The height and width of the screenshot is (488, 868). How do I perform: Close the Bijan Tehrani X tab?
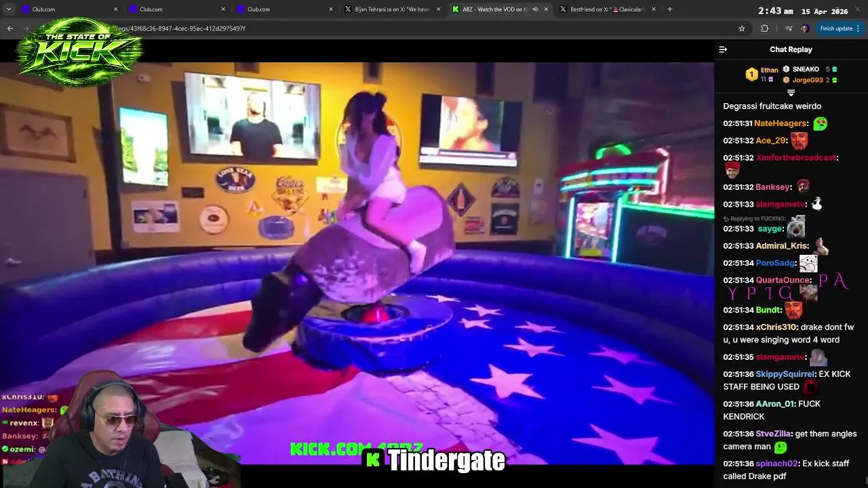coord(438,9)
